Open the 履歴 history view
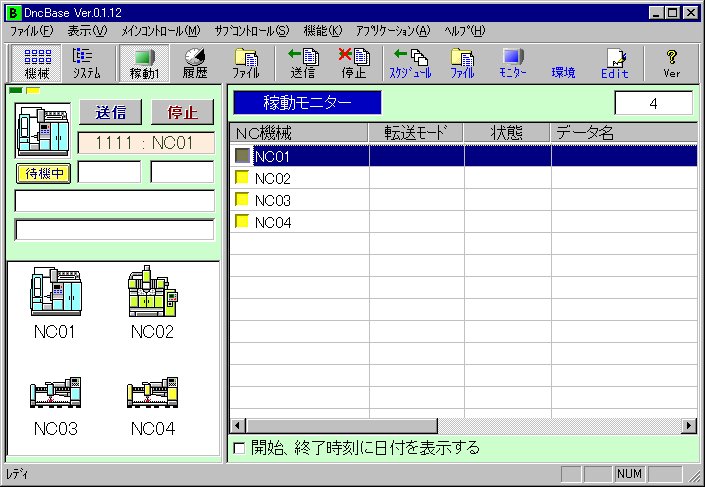This screenshot has width=705, height=487. pyautogui.click(x=195, y=63)
